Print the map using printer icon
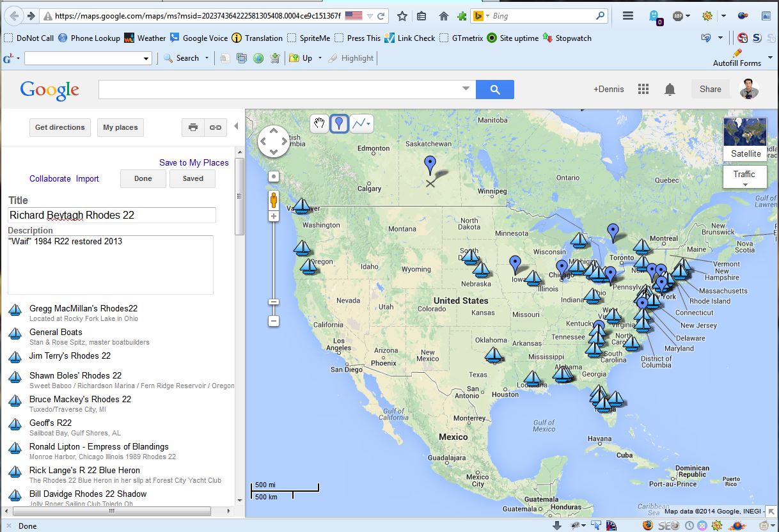The height and width of the screenshot is (532, 779). (193, 128)
